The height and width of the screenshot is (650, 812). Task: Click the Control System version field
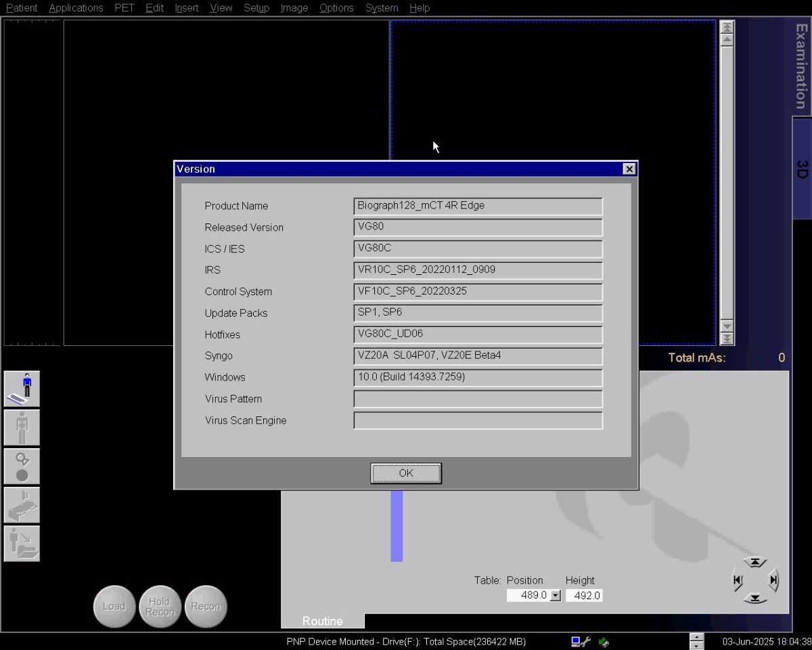478,292
